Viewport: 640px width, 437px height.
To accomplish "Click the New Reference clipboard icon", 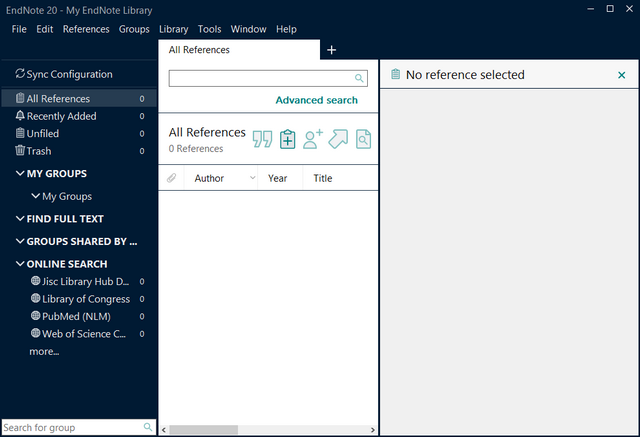I will click(288, 140).
